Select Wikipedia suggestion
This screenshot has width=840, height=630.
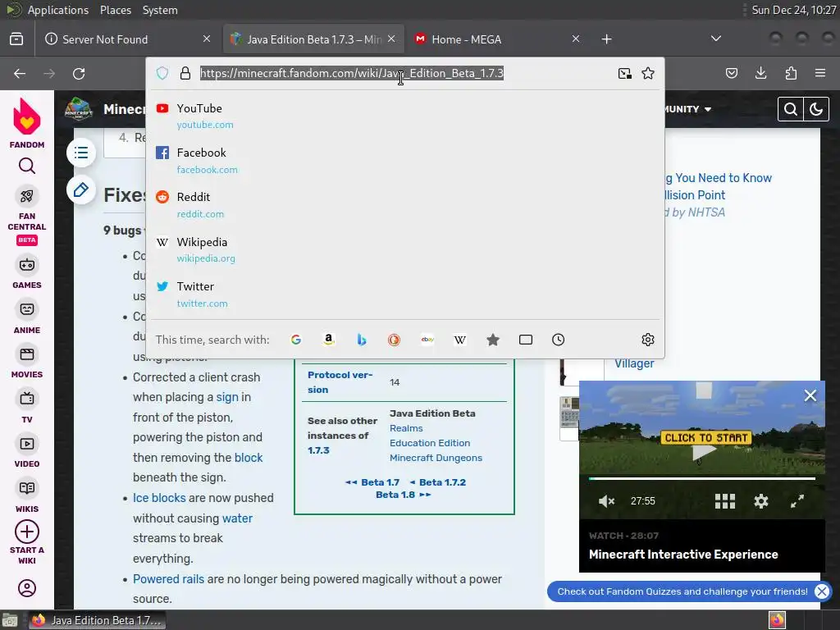pyautogui.click(x=404, y=249)
